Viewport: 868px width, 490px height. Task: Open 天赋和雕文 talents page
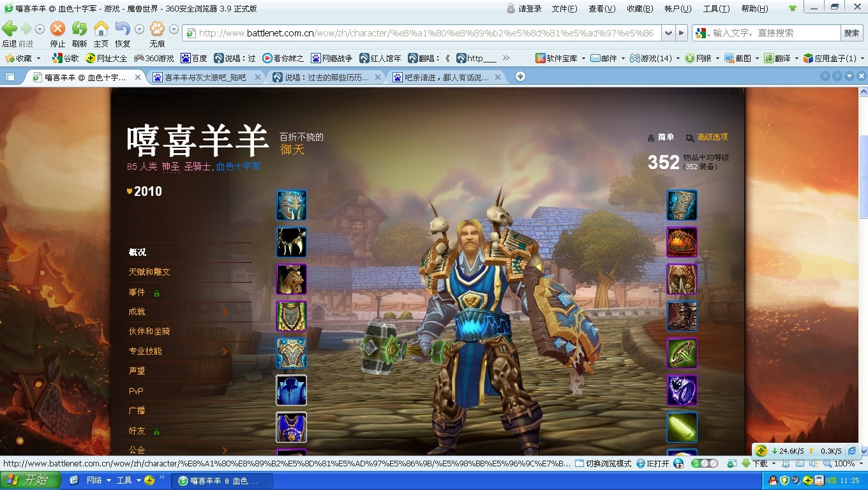[149, 272]
